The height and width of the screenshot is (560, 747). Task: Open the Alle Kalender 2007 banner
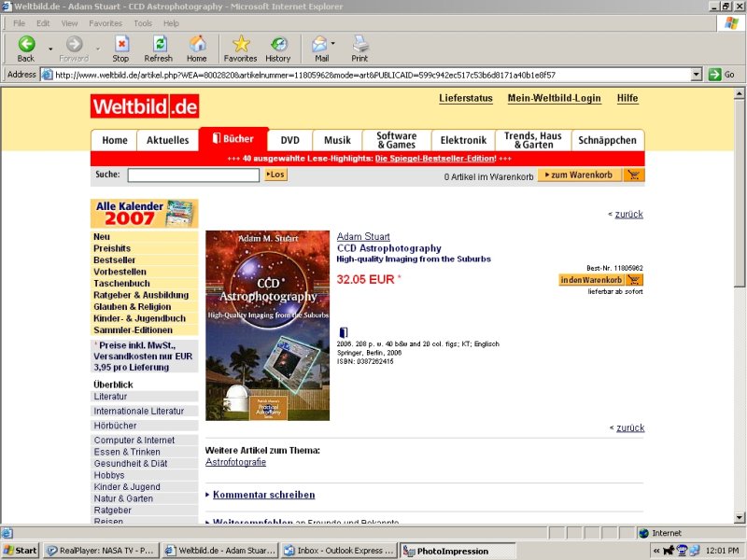click(145, 213)
